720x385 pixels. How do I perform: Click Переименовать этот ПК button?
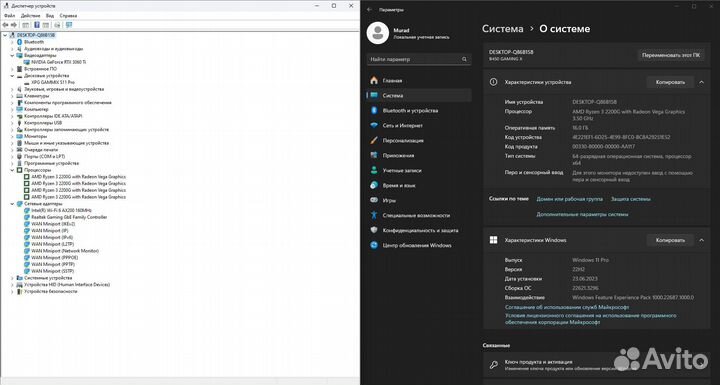click(x=671, y=55)
